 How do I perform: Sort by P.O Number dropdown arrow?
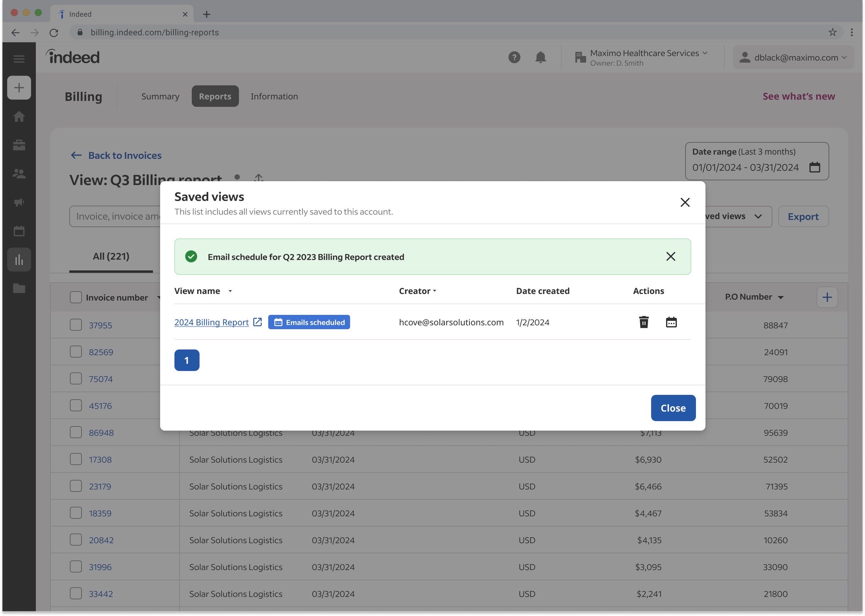point(780,298)
